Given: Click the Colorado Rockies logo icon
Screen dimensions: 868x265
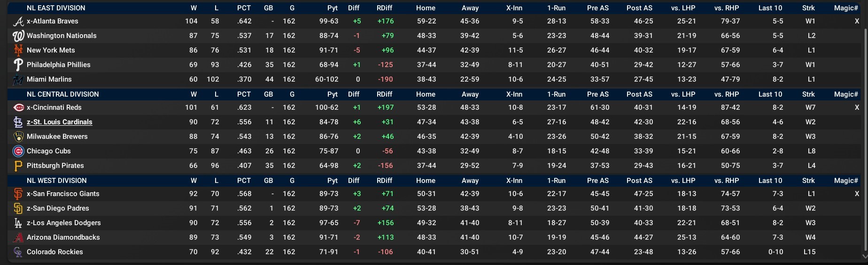Looking at the screenshot, I should pos(18,252).
